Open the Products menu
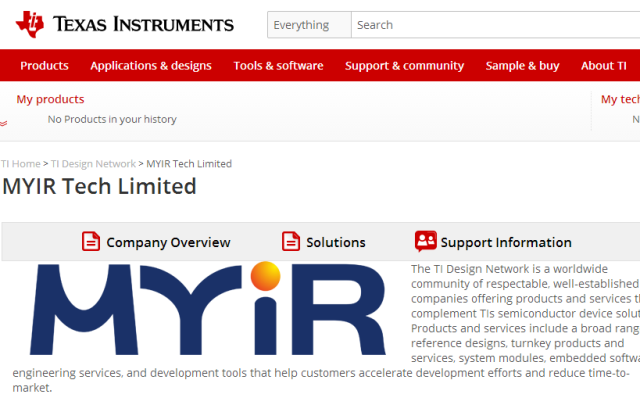 (x=44, y=66)
